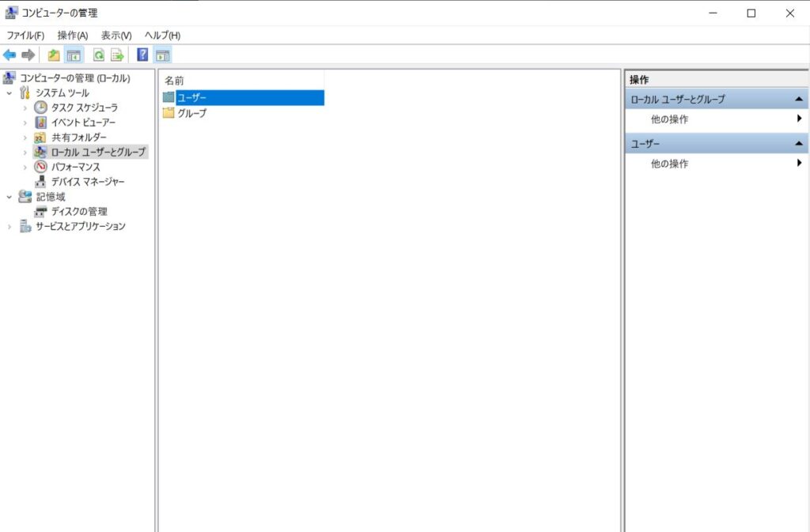This screenshot has height=532, width=810.
Task: Open デバイス マネージャー via its icon
Action: 40,182
